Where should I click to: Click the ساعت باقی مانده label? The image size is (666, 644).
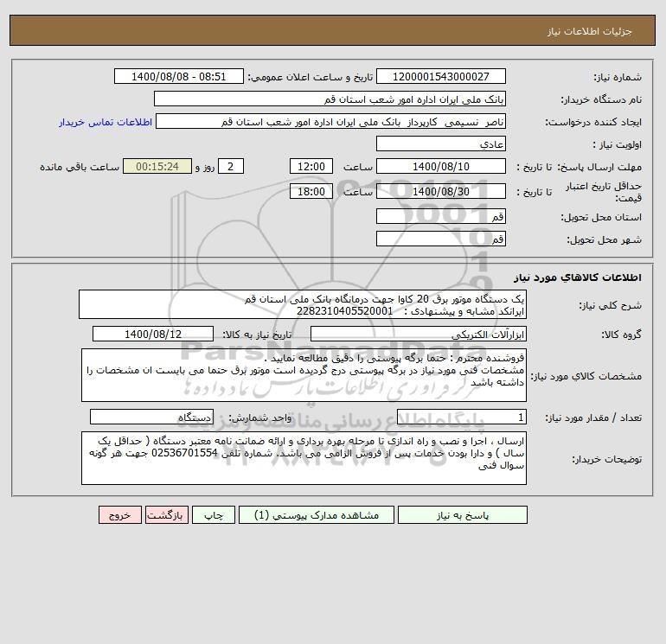coord(80,167)
